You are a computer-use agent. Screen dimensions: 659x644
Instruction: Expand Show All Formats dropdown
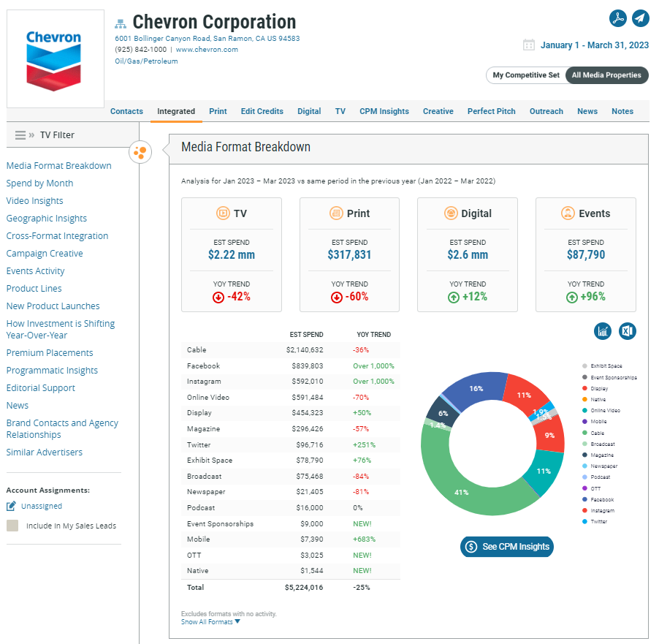[210, 622]
